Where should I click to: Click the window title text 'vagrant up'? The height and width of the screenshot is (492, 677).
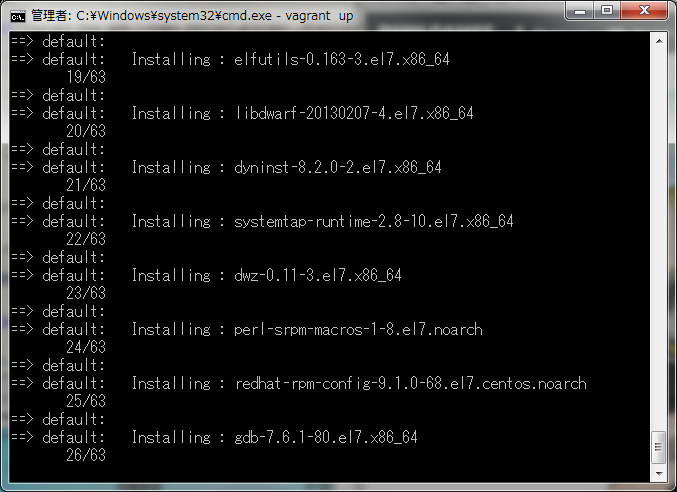coord(319,16)
